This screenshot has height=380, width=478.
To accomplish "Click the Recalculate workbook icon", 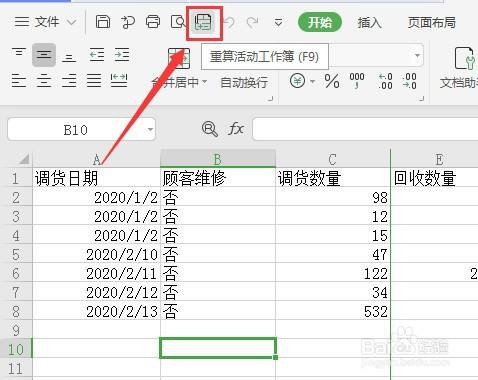I will [x=203, y=22].
